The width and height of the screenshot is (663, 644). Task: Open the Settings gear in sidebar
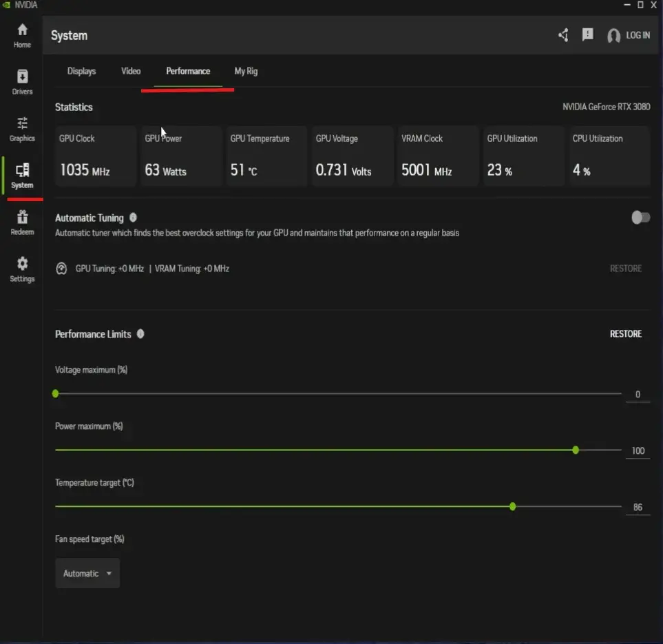point(22,269)
